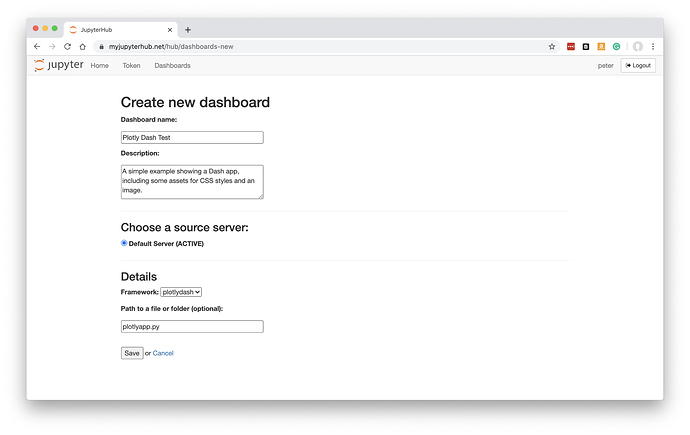Click inside the Description text area
690x435 pixels.
pyautogui.click(x=192, y=182)
